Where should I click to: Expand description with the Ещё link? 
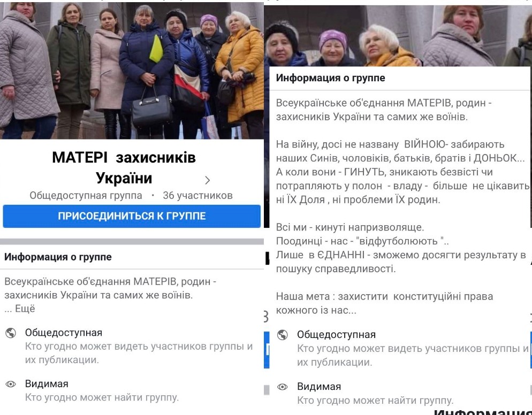coord(25,309)
